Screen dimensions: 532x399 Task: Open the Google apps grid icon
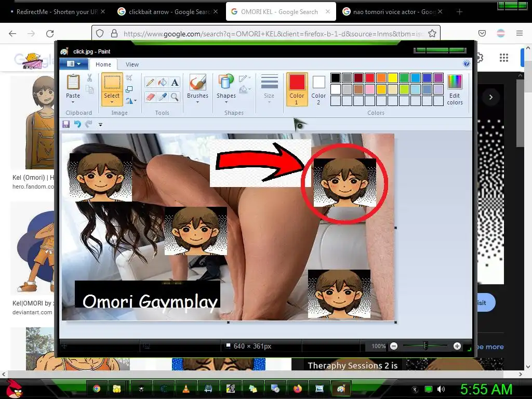coord(504,58)
